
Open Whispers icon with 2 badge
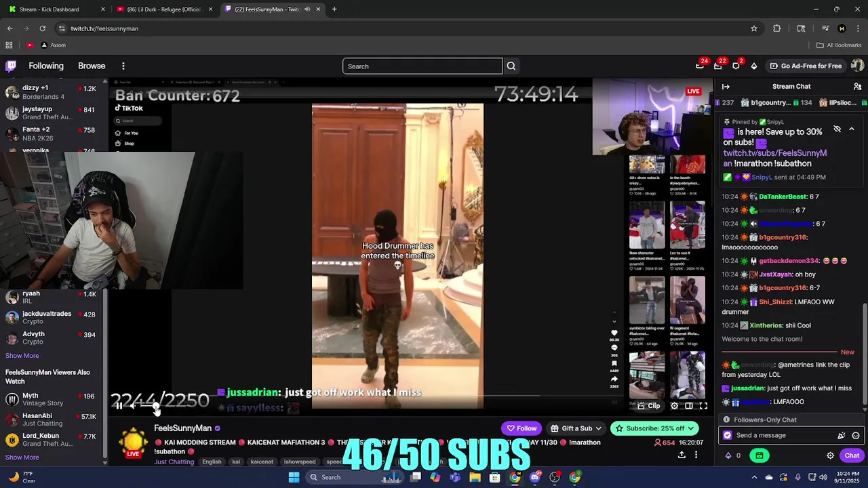(x=736, y=66)
